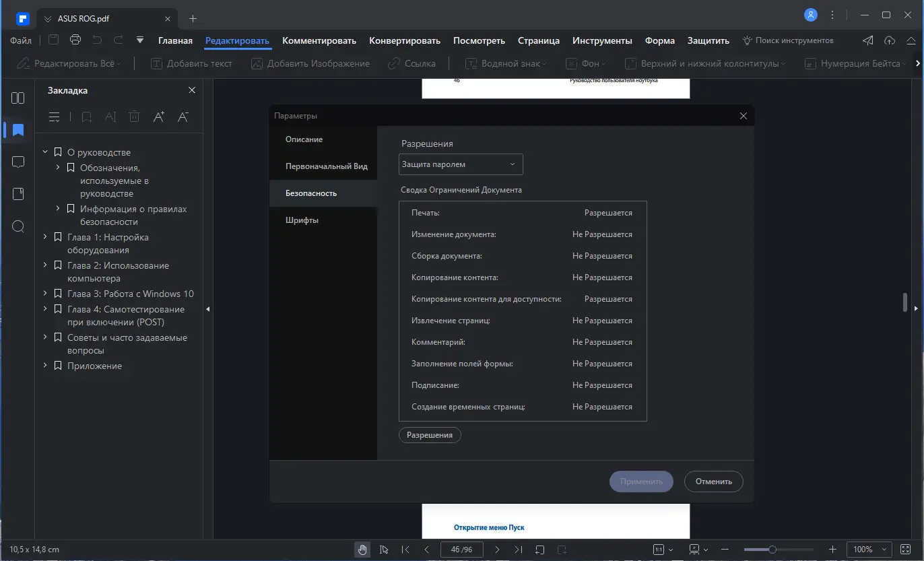Select the Hand tool in the status bar
The image size is (924, 561).
pyautogui.click(x=363, y=550)
